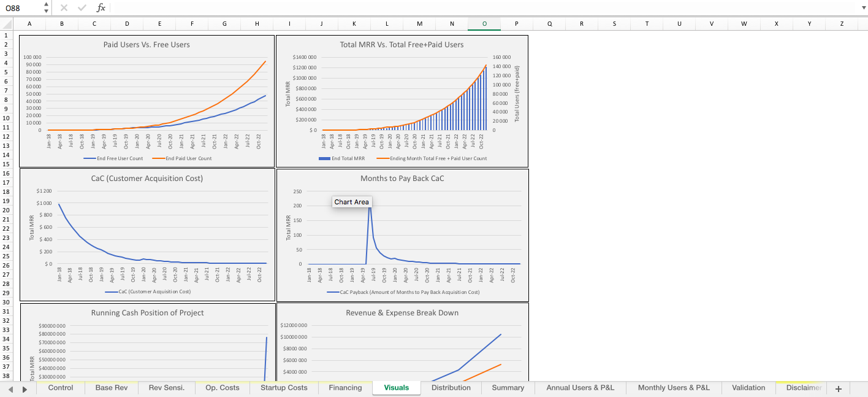The width and height of the screenshot is (868, 397).
Task: Click the left sheet-navigation arrow
Action: click(12, 388)
